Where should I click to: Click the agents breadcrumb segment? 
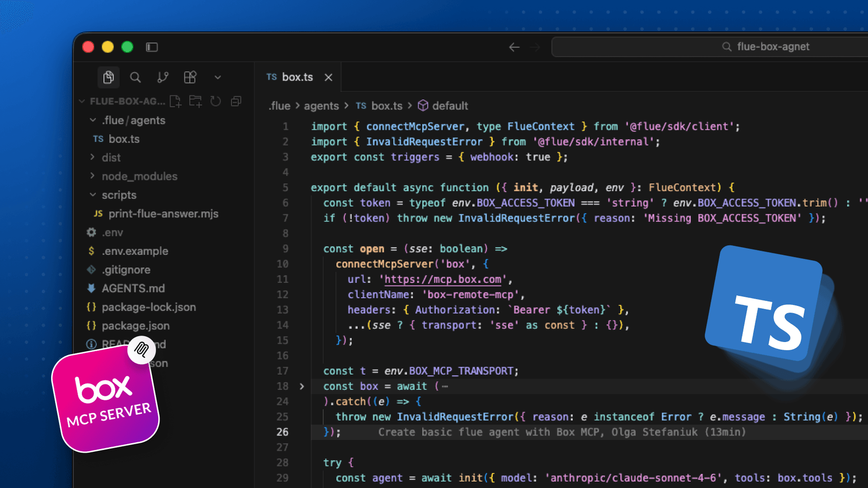click(321, 106)
